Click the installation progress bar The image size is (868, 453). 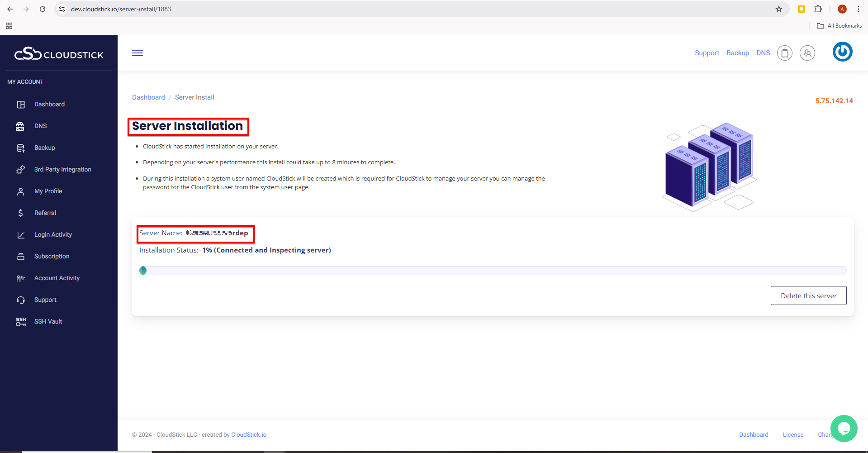point(493,271)
